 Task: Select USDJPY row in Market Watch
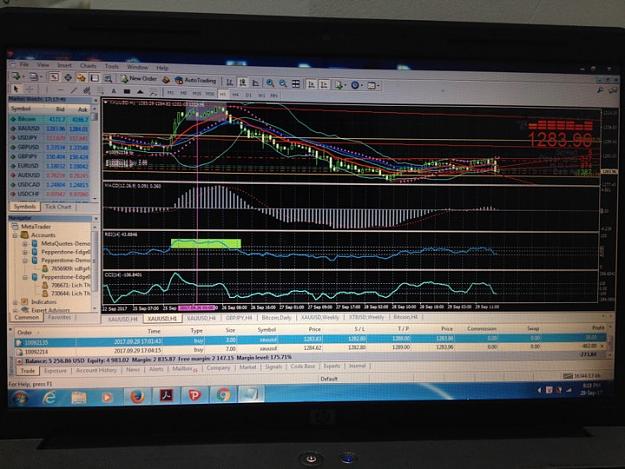coord(50,137)
